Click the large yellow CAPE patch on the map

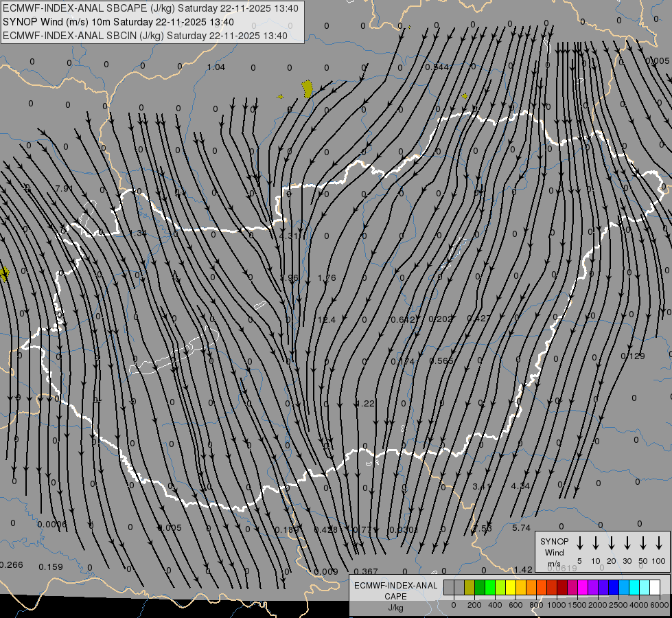[307, 88]
